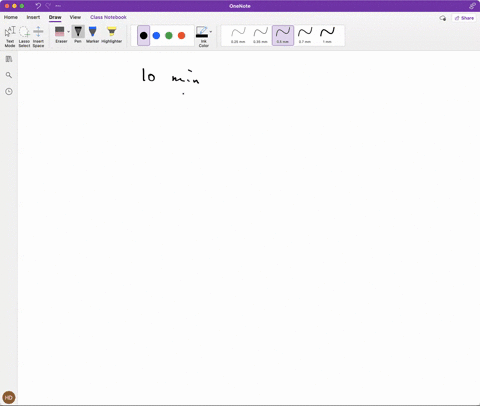The width and height of the screenshot is (480, 406).
Task: Open the Ink Color picker
Action: [202, 36]
